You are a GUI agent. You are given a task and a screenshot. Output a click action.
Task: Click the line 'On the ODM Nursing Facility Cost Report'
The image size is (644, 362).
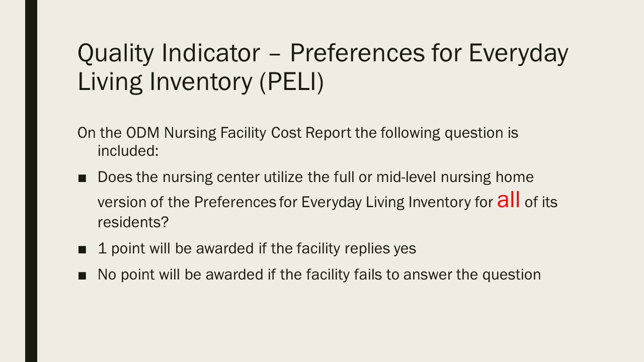pyautogui.click(x=215, y=133)
